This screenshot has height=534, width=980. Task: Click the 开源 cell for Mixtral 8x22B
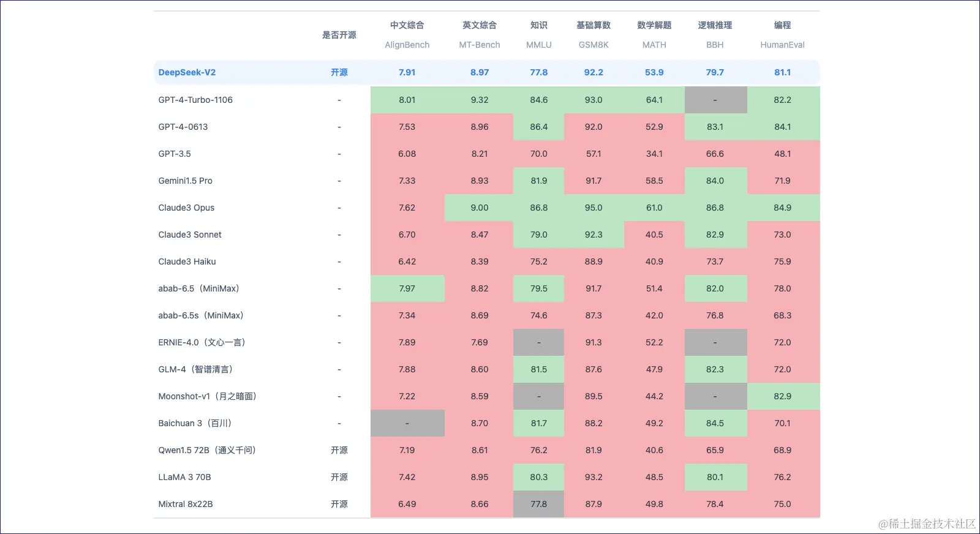coord(339,504)
